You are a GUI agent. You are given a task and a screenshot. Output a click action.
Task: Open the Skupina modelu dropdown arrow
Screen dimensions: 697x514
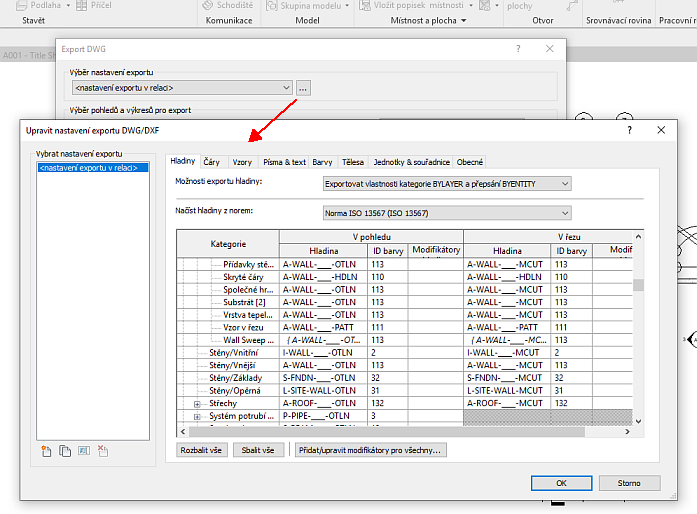pos(347,6)
